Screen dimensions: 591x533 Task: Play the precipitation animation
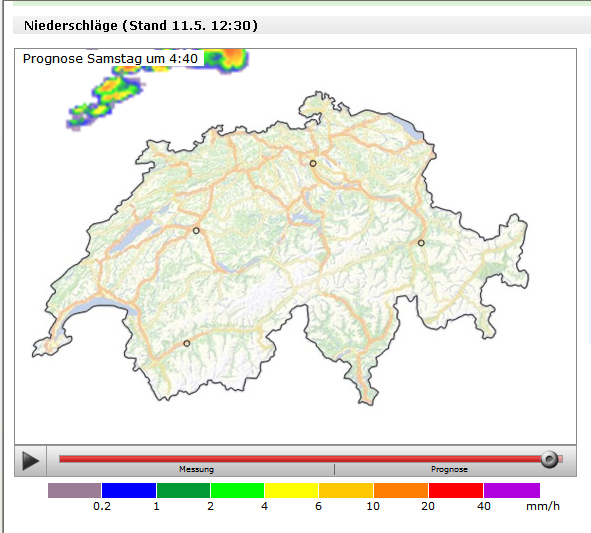point(31,461)
